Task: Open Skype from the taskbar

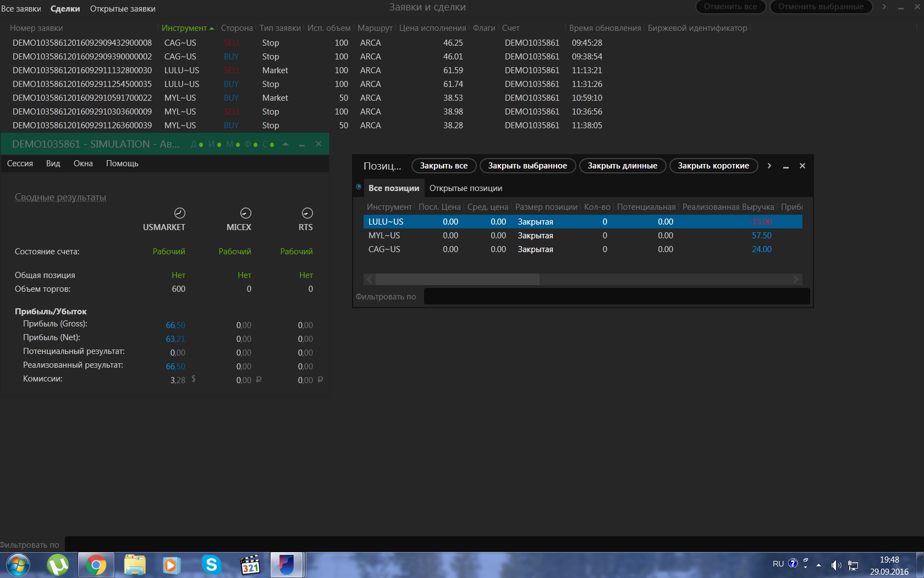Action: tap(211, 565)
